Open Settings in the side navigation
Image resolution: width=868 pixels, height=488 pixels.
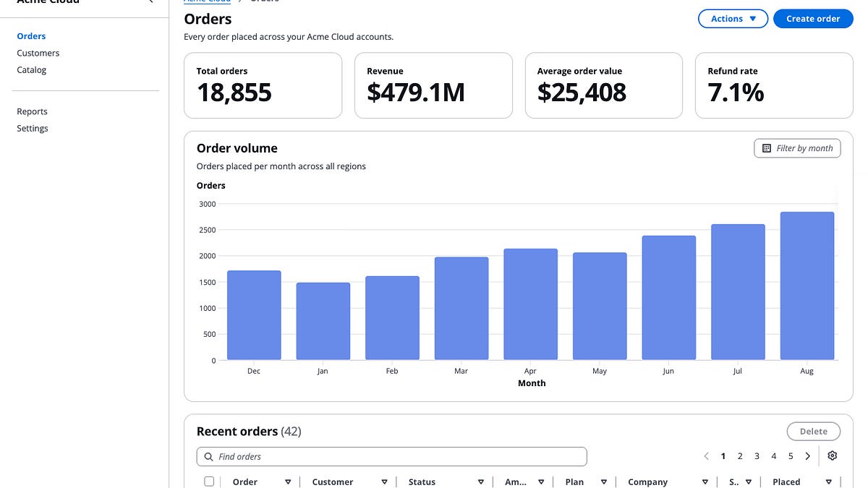(x=33, y=129)
